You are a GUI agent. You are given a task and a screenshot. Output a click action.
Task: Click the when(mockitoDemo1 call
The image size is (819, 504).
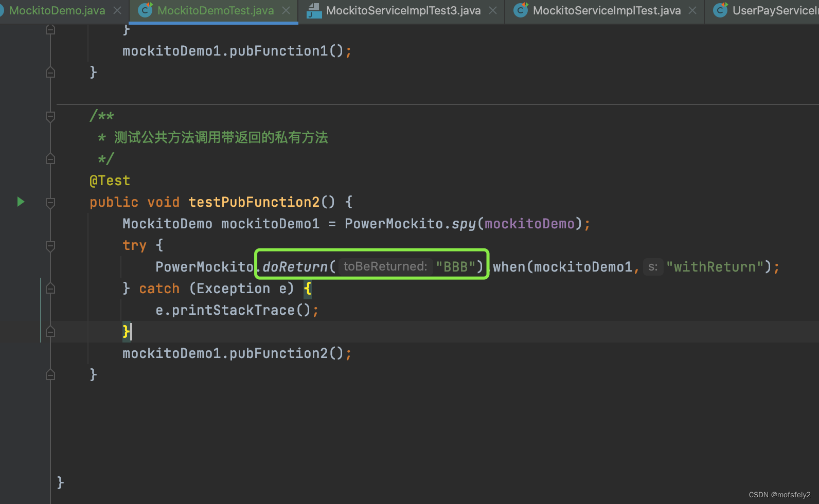[x=563, y=267]
